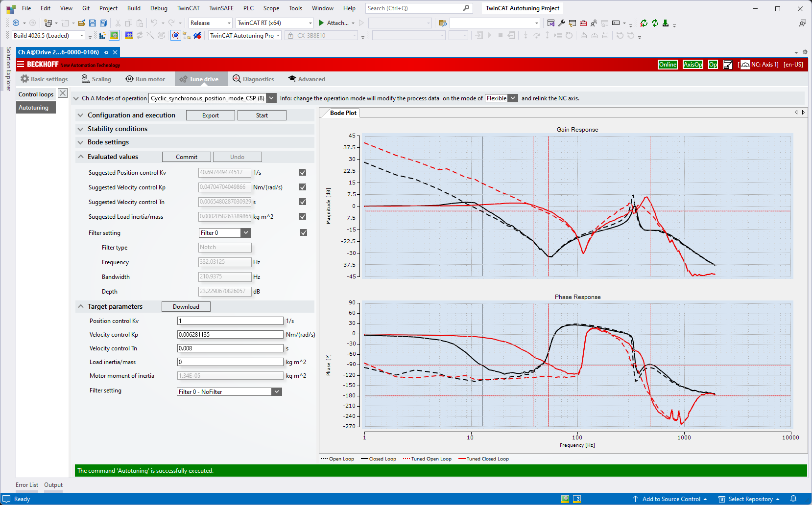
Task: Click the green Start play arrow
Action: [x=321, y=23]
